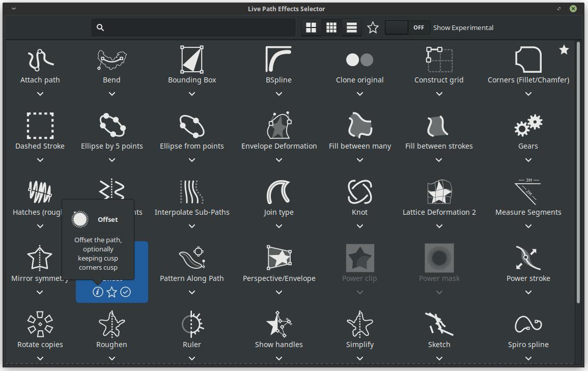Open the titlebar window menu
The width and height of the screenshot is (588, 371).
(12, 9)
